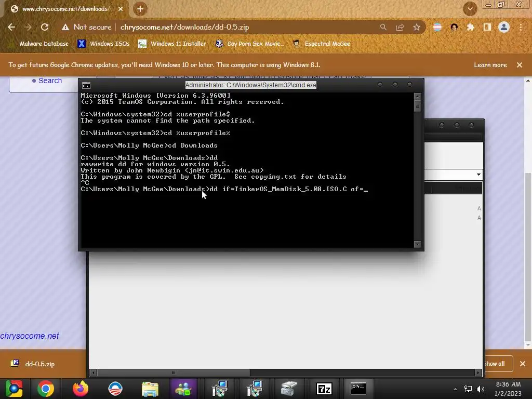
Task: Bookmark this page with the star icon
Action: pyautogui.click(x=417, y=27)
